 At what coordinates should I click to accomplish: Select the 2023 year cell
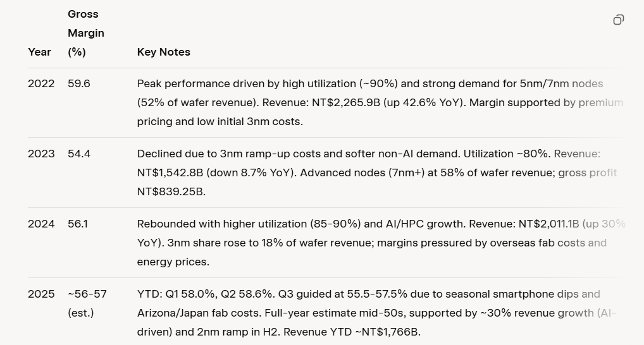pyautogui.click(x=41, y=154)
